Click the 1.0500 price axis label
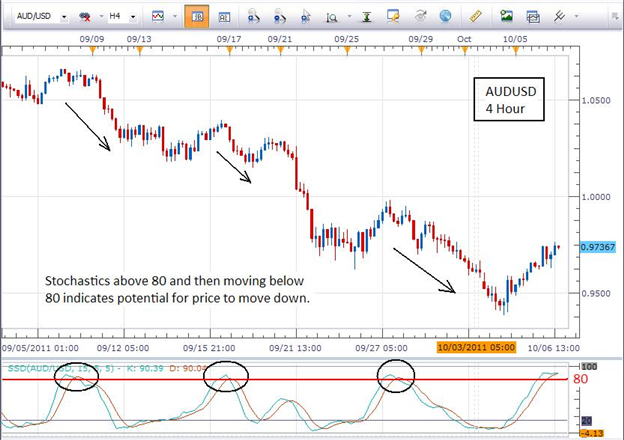Image resolution: width=624 pixels, height=440 pixels. (x=596, y=100)
